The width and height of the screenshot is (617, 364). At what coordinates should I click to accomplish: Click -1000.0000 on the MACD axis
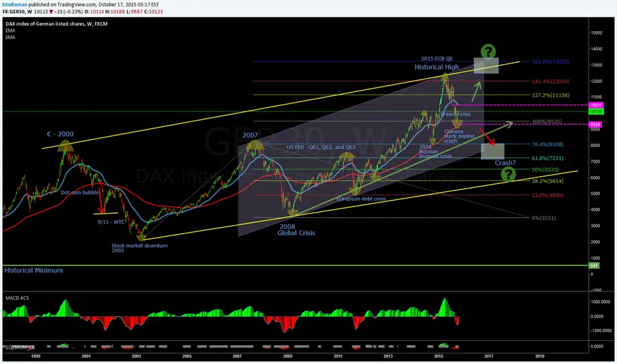point(600,331)
